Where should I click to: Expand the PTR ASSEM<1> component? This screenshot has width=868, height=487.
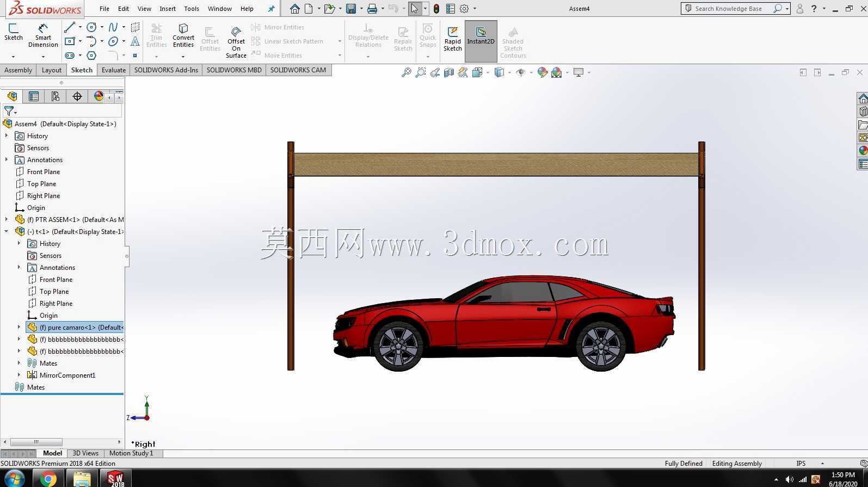coord(7,219)
